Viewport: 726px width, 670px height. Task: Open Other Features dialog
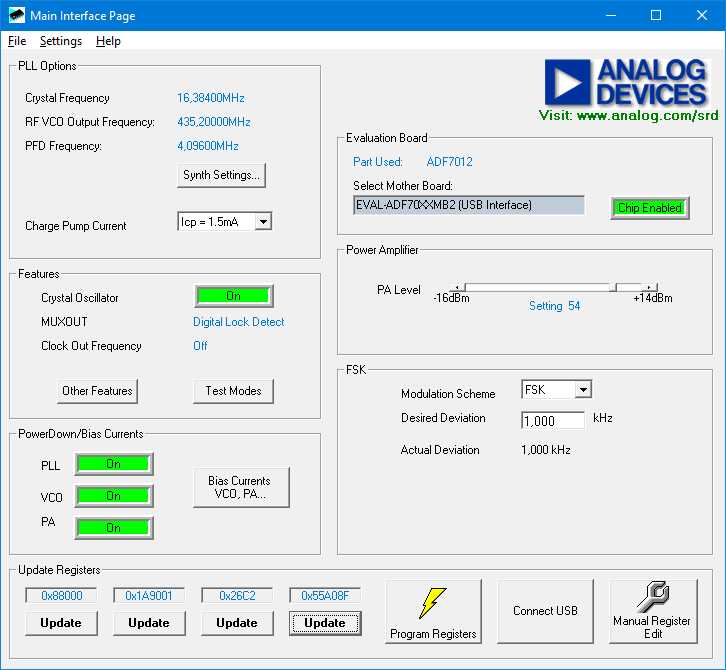97,391
